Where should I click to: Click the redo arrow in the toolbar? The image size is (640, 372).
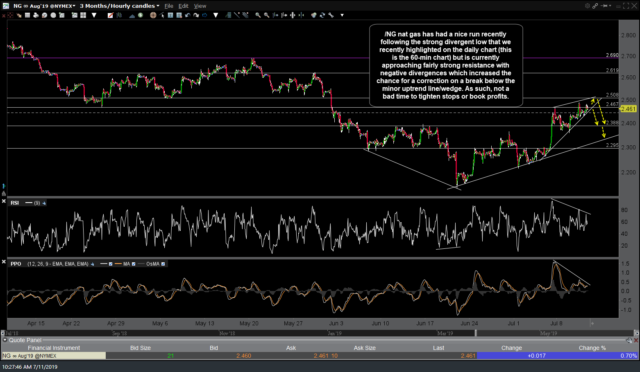click(x=196, y=15)
